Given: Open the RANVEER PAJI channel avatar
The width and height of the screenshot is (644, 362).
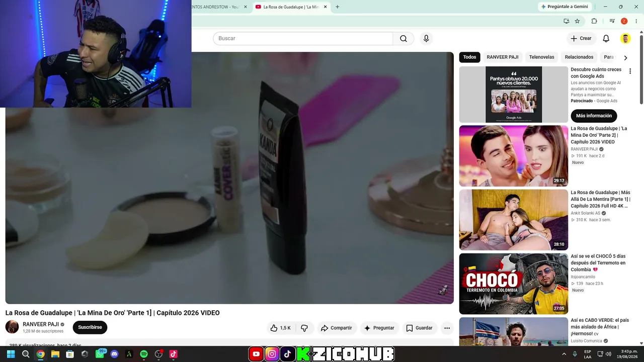Looking at the screenshot, I should click(12, 327).
